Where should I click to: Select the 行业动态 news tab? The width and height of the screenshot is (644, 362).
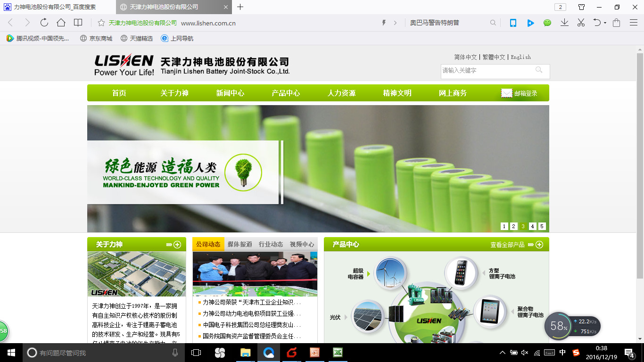pyautogui.click(x=271, y=244)
